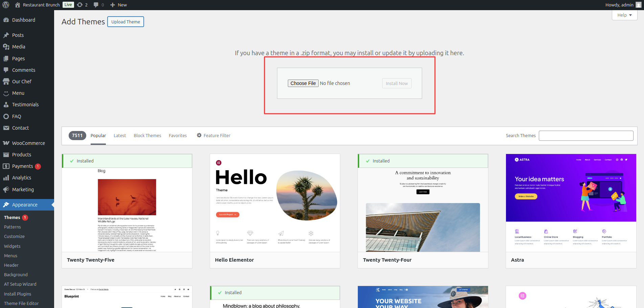The height and width of the screenshot is (308, 644).
Task: Click the admin avatar icon
Action: pos(638,5)
